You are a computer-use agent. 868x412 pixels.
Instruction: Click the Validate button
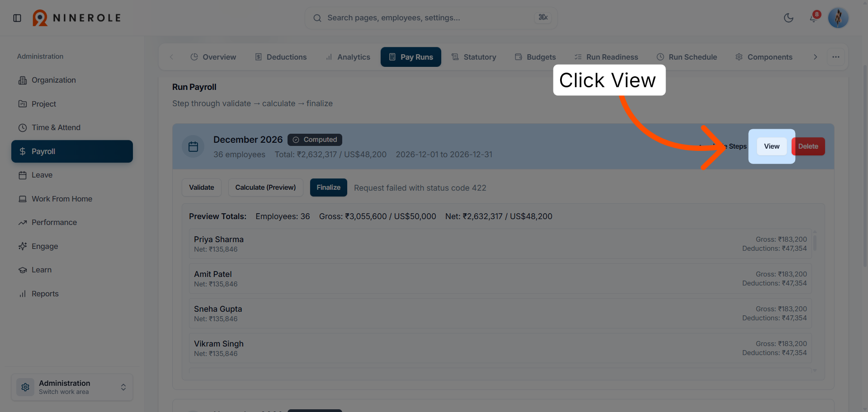pos(202,187)
